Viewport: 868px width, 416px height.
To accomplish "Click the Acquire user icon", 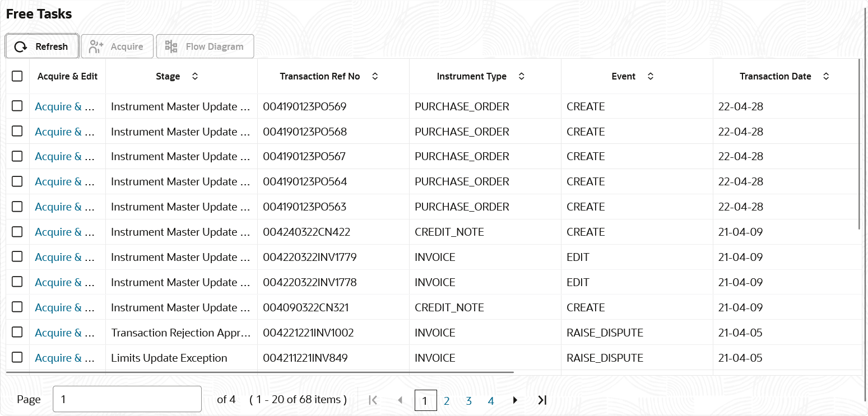I will pos(96,47).
